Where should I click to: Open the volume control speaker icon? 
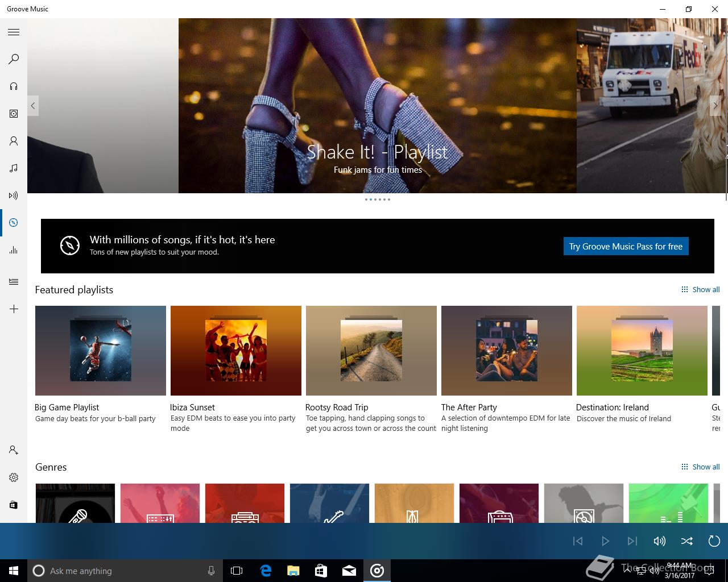660,541
